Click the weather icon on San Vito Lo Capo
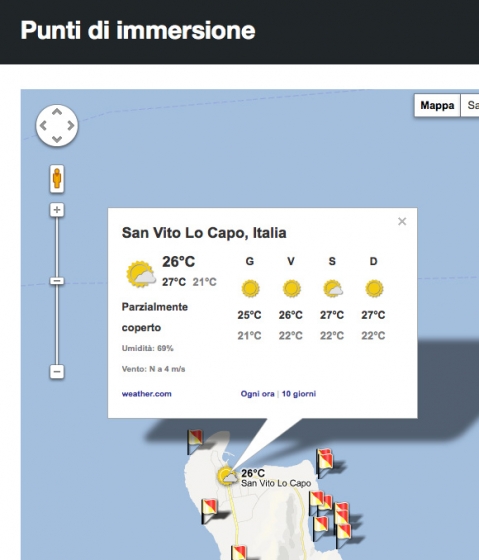479x560 pixels. coord(227,476)
